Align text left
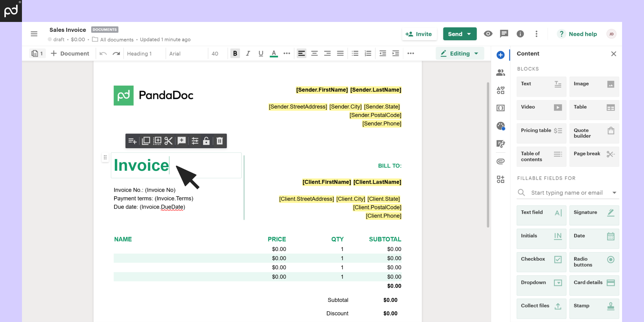This screenshot has width=644, height=322. (302, 53)
